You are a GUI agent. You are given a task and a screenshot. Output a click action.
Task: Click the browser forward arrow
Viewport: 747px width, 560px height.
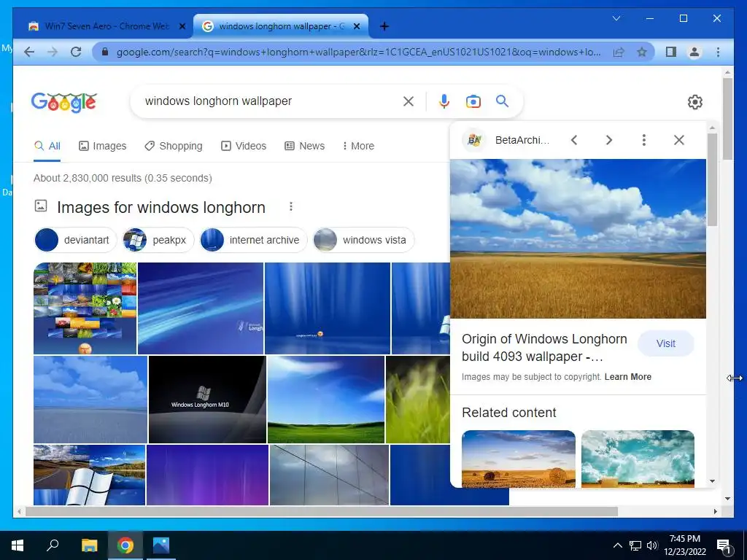pyautogui.click(x=53, y=52)
